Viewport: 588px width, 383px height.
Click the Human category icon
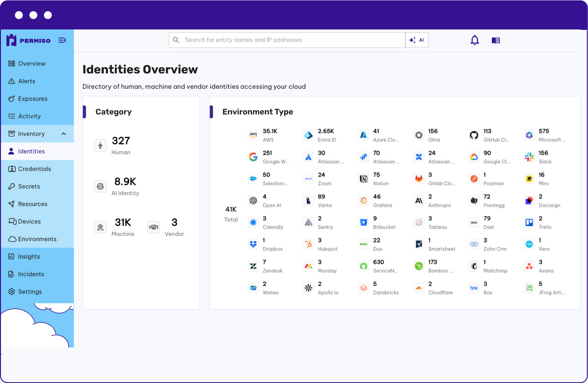coord(100,145)
